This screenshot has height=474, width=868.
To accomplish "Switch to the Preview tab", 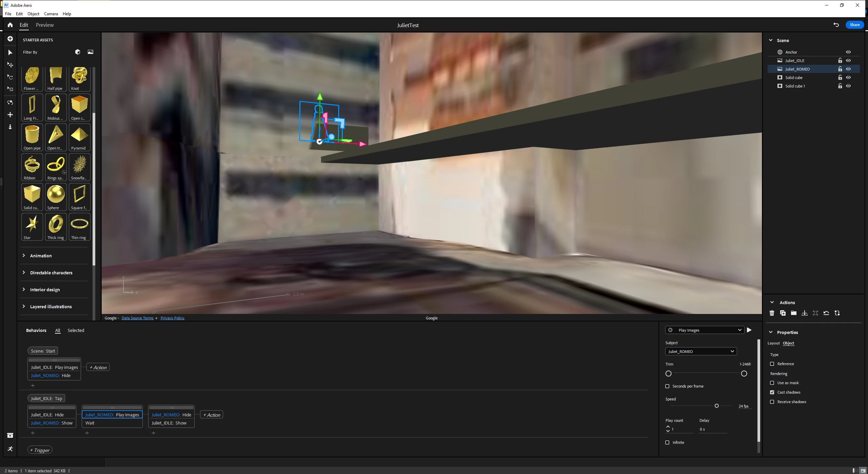I will click(45, 25).
